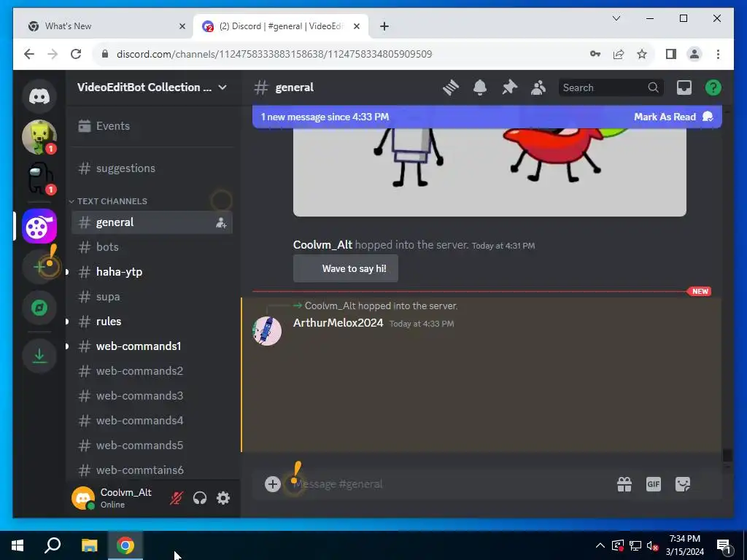Open the tab search chevron dropdown
747x560 pixels.
click(616, 18)
